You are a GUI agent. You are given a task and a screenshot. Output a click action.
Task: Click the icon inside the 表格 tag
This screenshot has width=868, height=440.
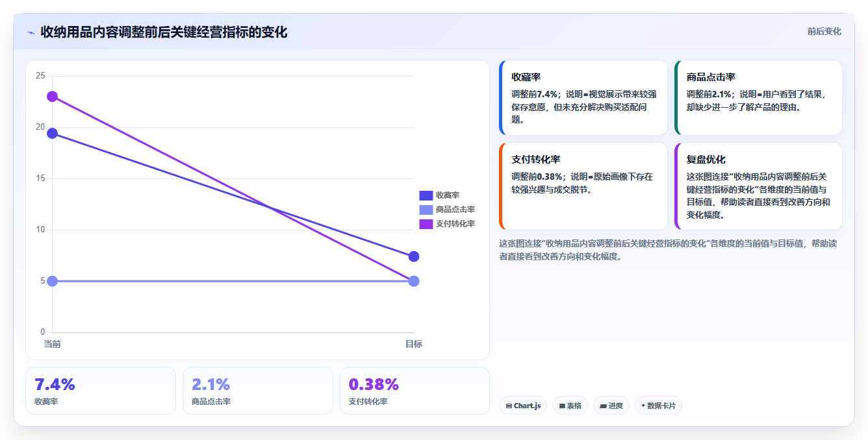[562, 406]
